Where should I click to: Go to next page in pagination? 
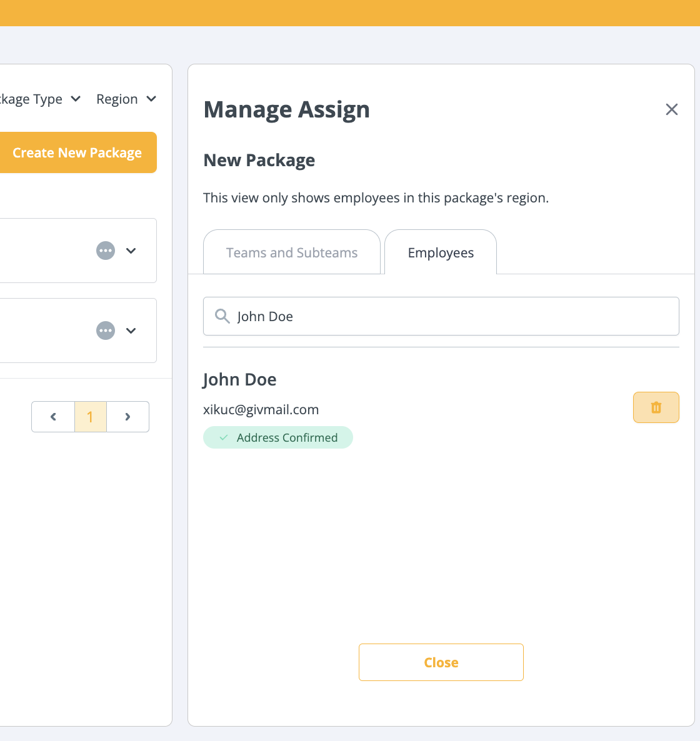(127, 417)
